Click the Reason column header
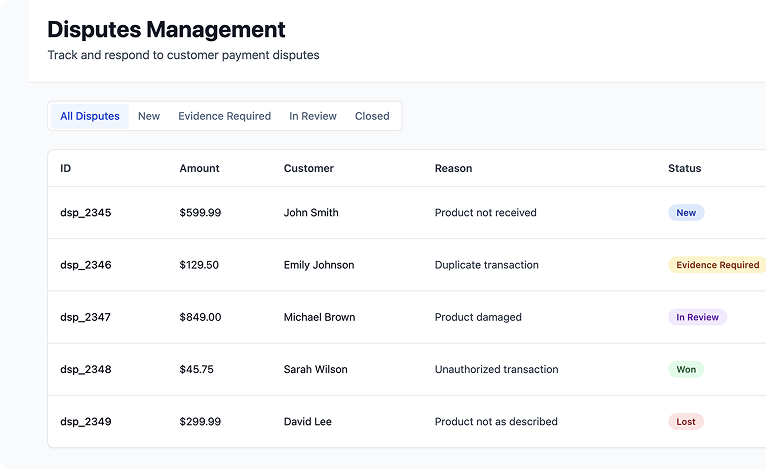 tap(453, 168)
